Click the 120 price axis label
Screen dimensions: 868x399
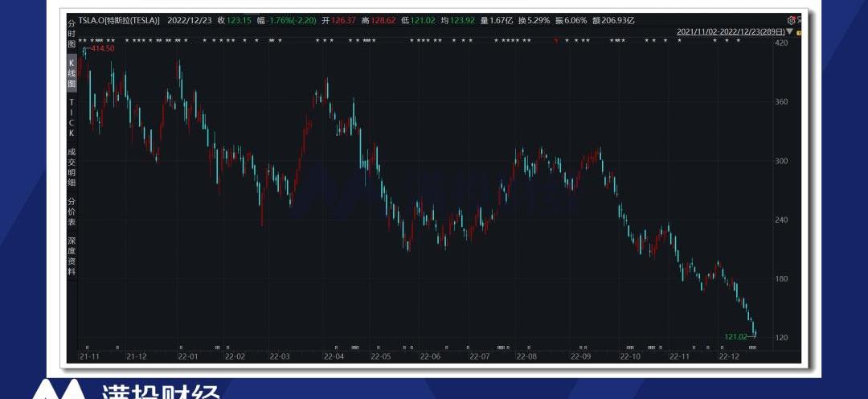[782, 338]
